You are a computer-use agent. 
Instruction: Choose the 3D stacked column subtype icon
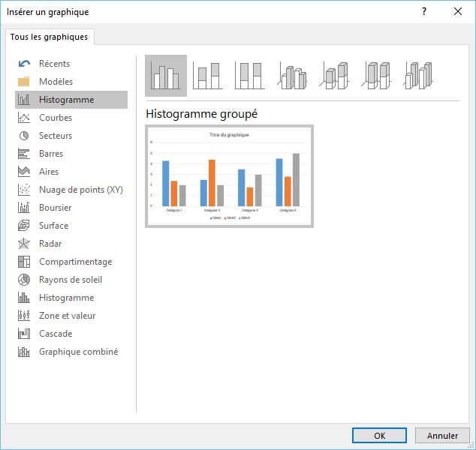click(x=335, y=76)
